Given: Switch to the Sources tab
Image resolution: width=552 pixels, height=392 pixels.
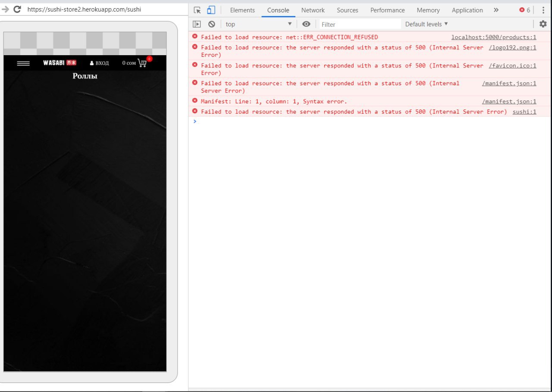Looking at the screenshot, I should tap(348, 10).
